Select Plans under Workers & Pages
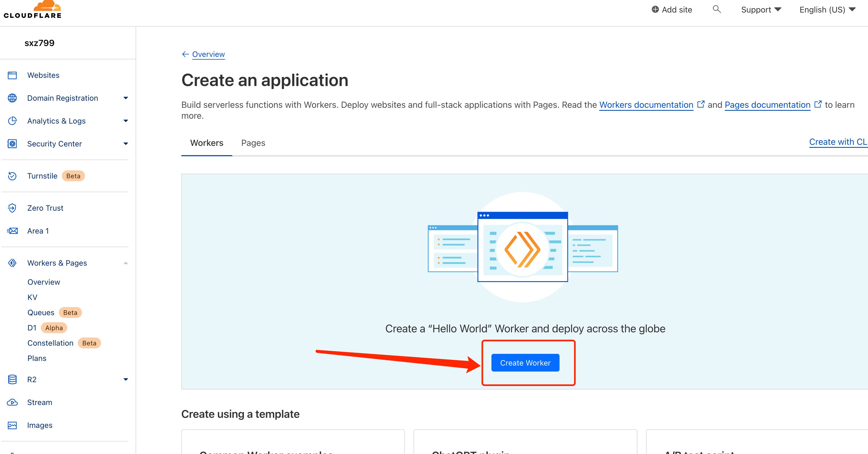The height and width of the screenshot is (454, 868). pyautogui.click(x=37, y=358)
